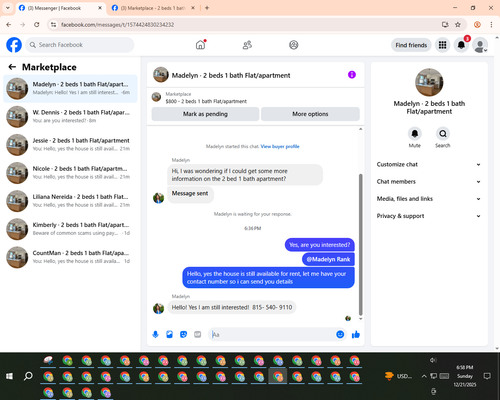Click the chat scrollbar down arrow

360,319
